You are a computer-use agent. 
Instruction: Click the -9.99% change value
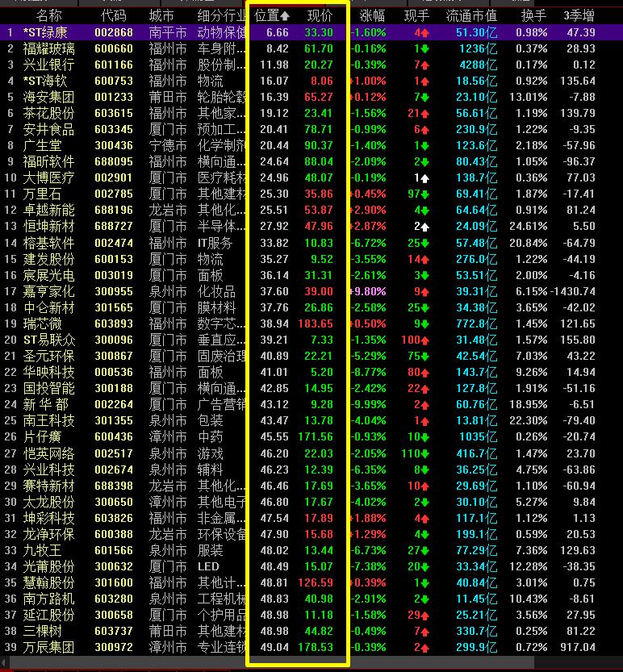click(x=368, y=405)
